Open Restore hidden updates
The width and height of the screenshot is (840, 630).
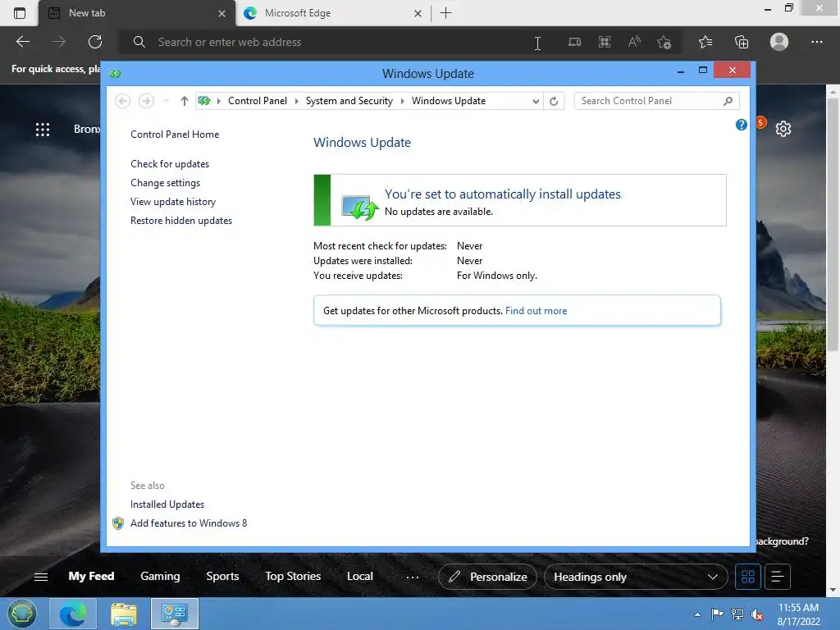181,220
